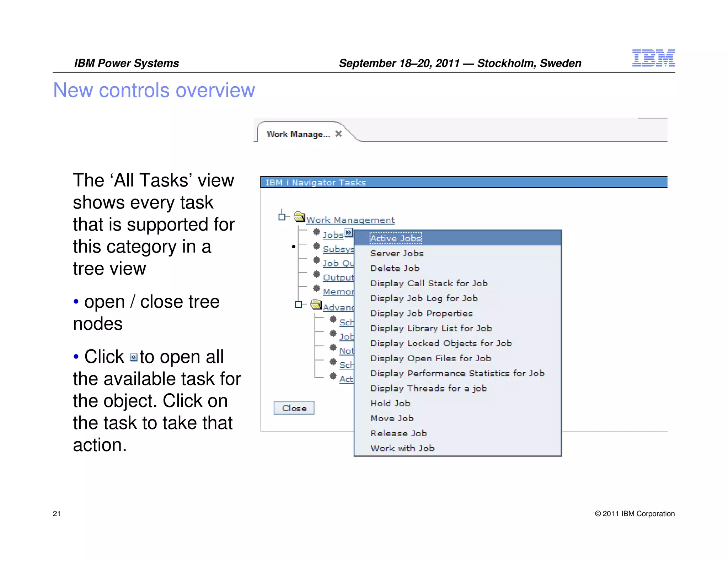Click the arrow icon in slide text

(x=134, y=357)
